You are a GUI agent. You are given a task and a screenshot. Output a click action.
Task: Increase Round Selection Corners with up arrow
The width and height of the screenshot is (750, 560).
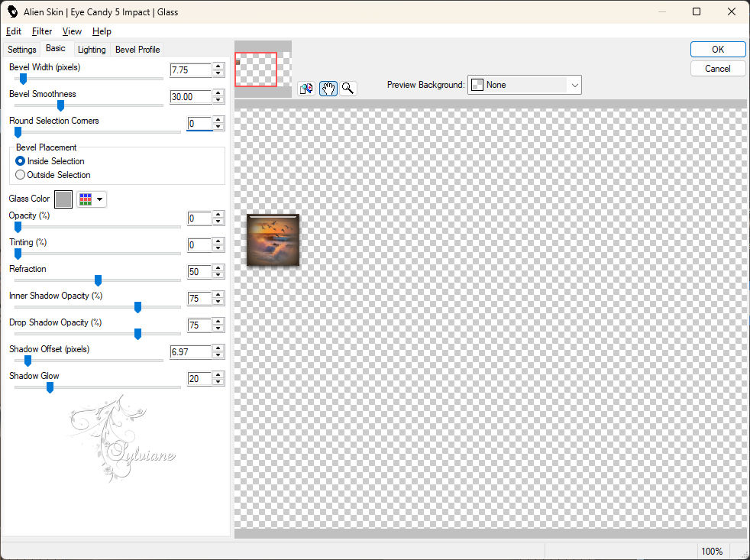pos(218,120)
